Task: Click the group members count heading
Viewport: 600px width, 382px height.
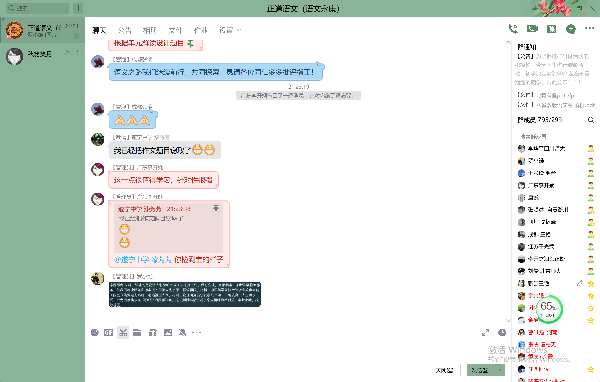Action: [540, 120]
